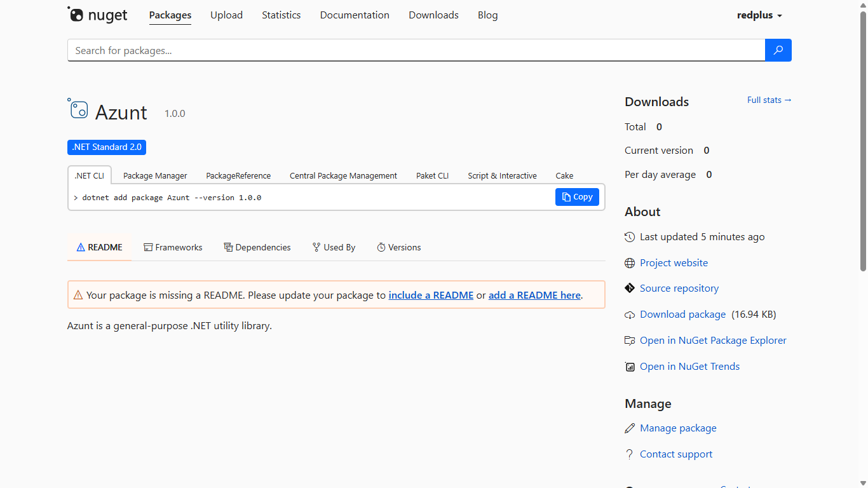Click the clock icon on the Versions tab
Image resolution: width=868 pixels, height=488 pixels.
click(x=381, y=247)
